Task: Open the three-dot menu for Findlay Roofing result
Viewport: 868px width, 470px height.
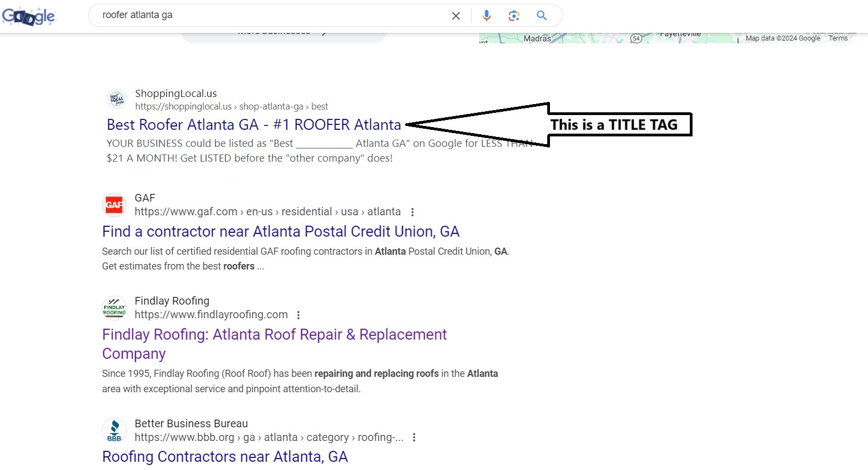Action: pyautogui.click(x=298, y=315)
